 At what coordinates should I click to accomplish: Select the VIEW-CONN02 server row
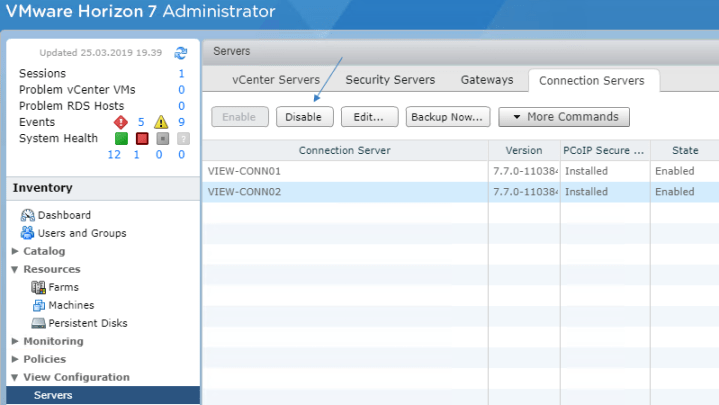click(461, 192)
